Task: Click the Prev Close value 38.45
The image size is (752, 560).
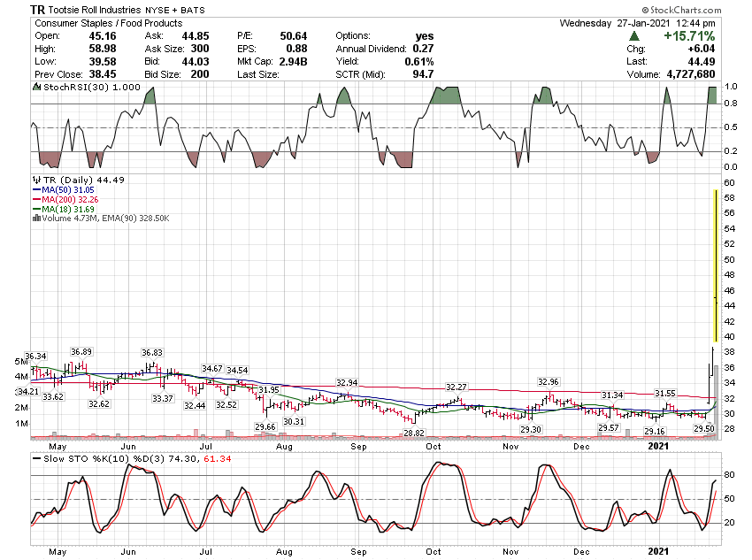Action: pos(103,74)
